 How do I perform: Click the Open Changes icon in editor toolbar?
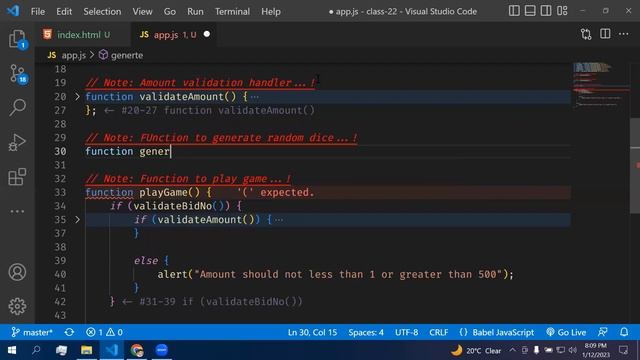[586, 34]
